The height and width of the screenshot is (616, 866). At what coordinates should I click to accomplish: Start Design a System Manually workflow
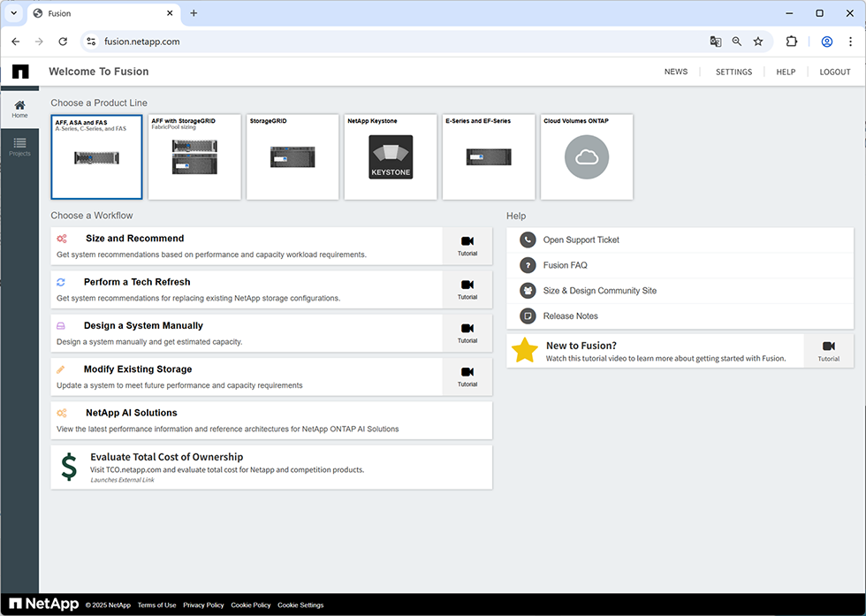point(247,333)
